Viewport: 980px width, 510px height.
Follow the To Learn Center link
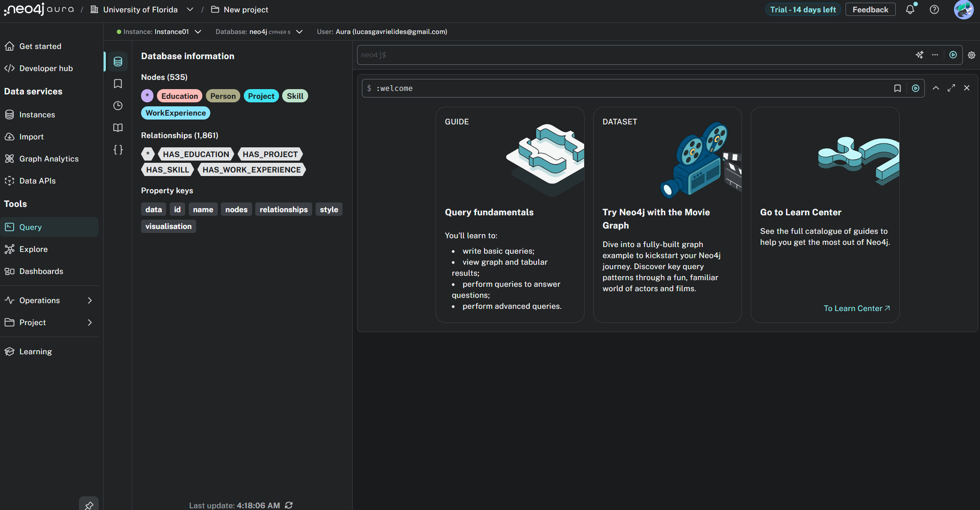[x=857, y=308]
